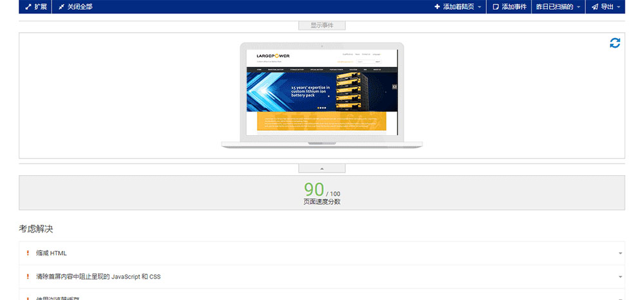Screen dimensions: 644x300
Task: Click the red warning icon beside 缩减 HTML
Action: [28, 253]
